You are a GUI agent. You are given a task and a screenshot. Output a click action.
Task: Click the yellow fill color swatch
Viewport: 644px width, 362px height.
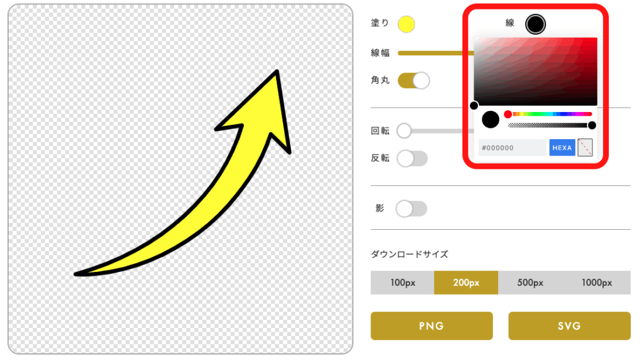pos(406,25)
